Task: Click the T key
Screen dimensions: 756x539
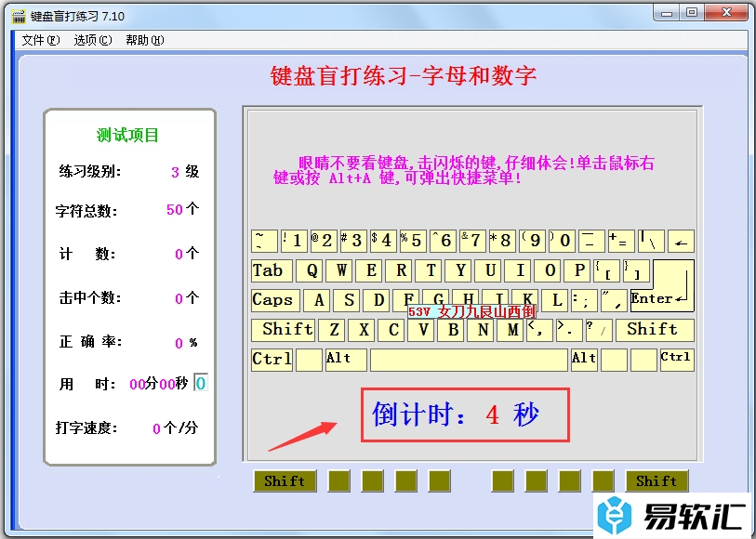Action: pyautogui.click(x=429, y=270)
